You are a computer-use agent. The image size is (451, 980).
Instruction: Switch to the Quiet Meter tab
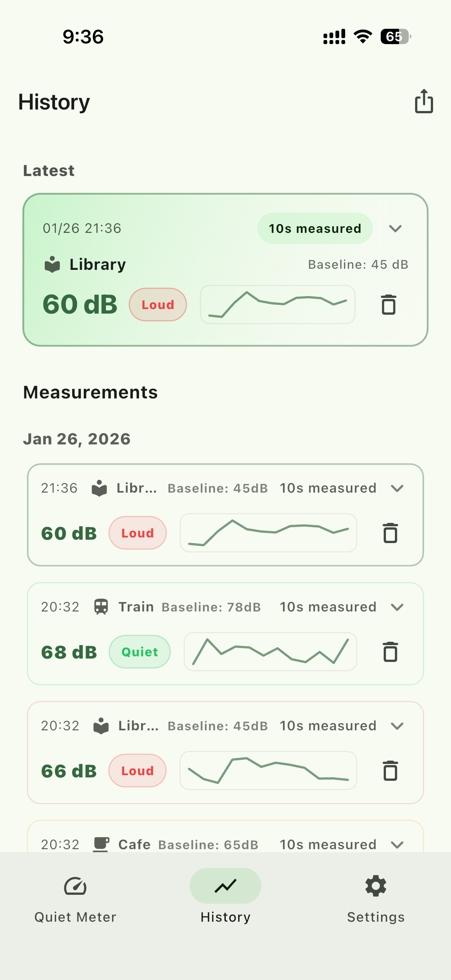click(76, 899)
